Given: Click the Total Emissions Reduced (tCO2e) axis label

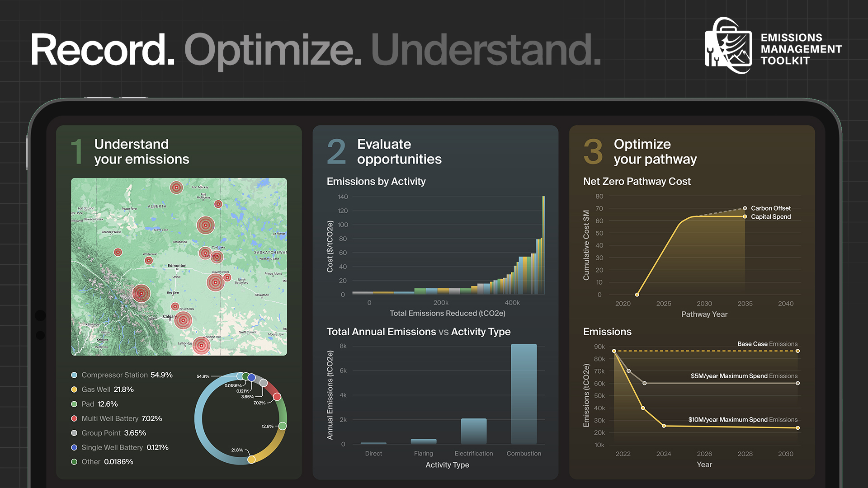Looking at the screenshot, I should [448, 313].
